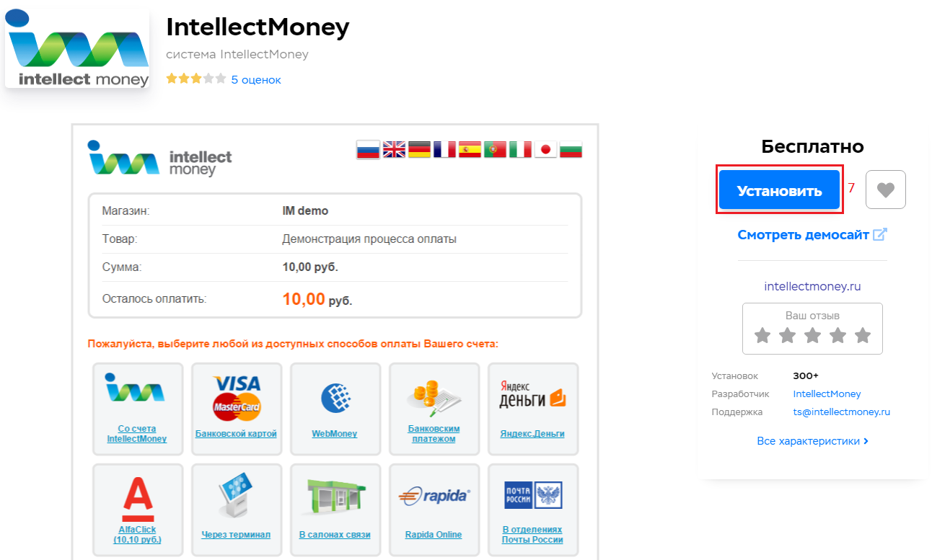Click the IntellectMoney developer link
Screen dimensions: 932x560
827,394
